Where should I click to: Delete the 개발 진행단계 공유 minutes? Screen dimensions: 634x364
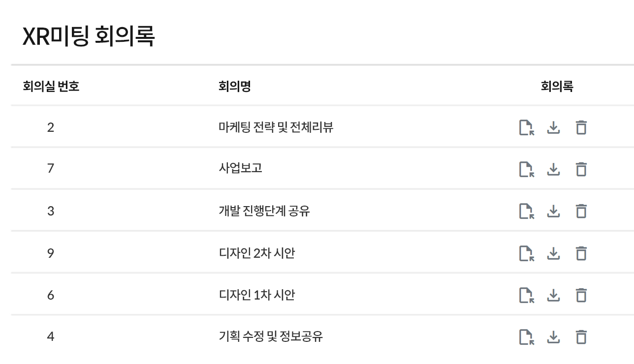(581, 211)
